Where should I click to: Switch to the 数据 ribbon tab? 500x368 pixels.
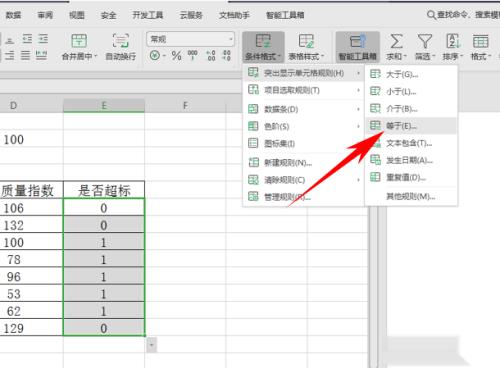13,15
